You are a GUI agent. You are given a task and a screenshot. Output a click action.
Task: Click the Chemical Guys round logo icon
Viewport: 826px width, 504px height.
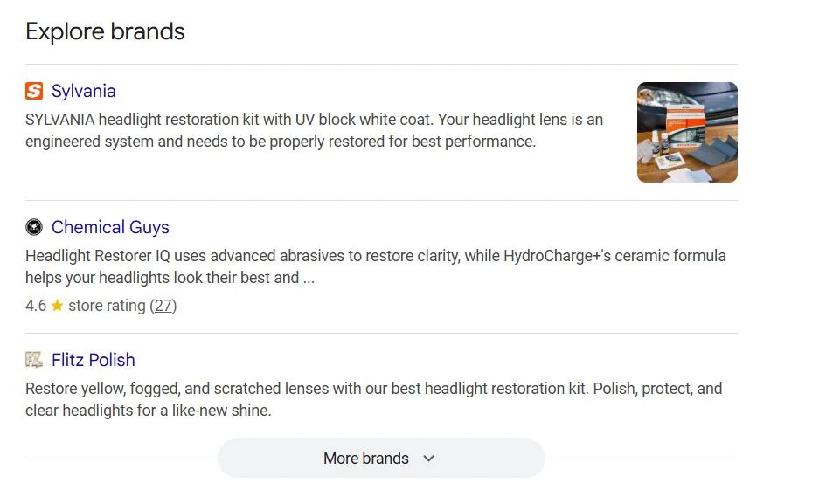[34, 227]
